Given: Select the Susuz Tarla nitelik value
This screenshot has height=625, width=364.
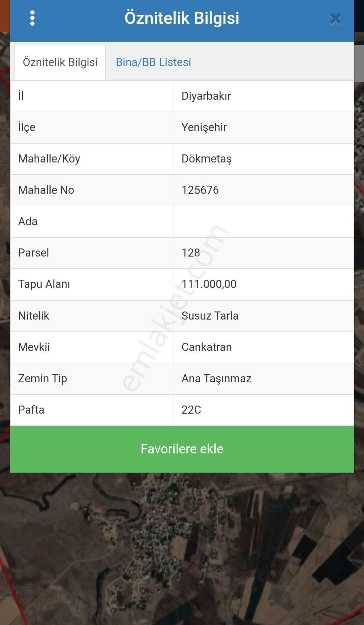Looking at the screenshot, I should tap(210, 316).
